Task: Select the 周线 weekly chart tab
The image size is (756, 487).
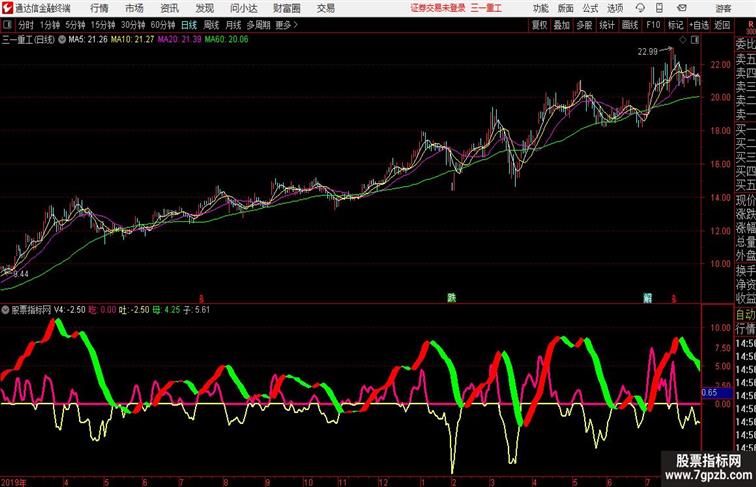Action: pos(211,25)
